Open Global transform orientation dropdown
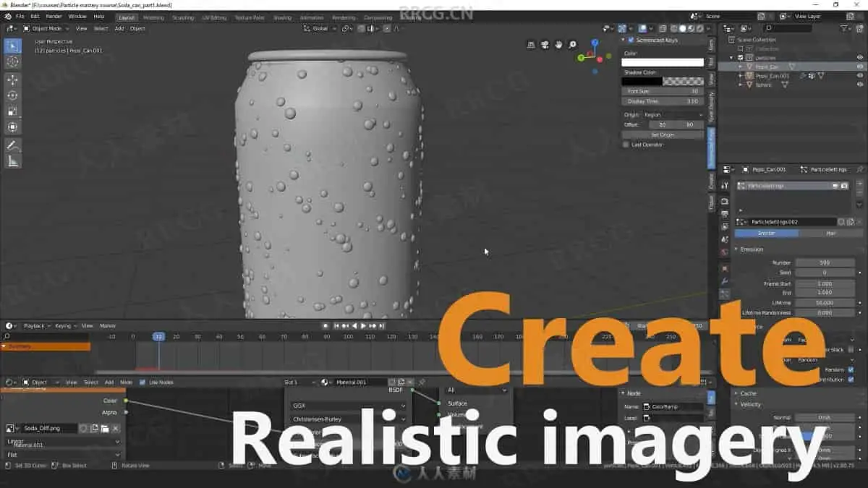 [319, 29]
